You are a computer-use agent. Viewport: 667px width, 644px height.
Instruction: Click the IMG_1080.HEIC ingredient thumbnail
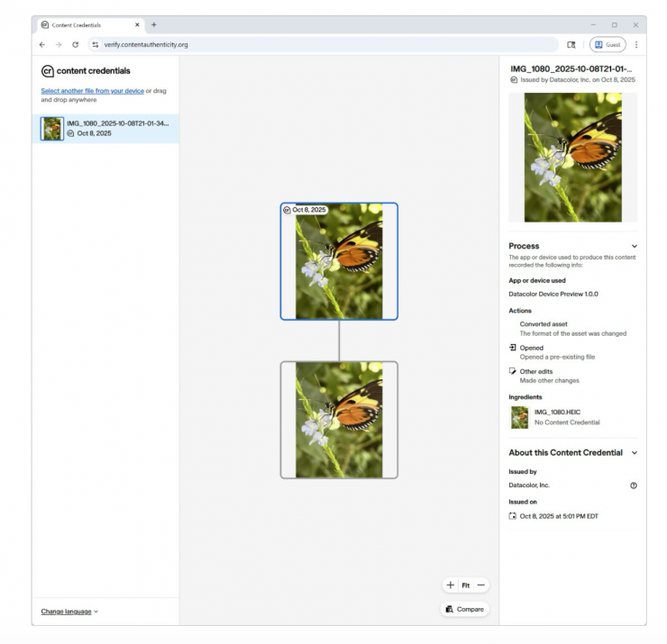tap(520, 417)
